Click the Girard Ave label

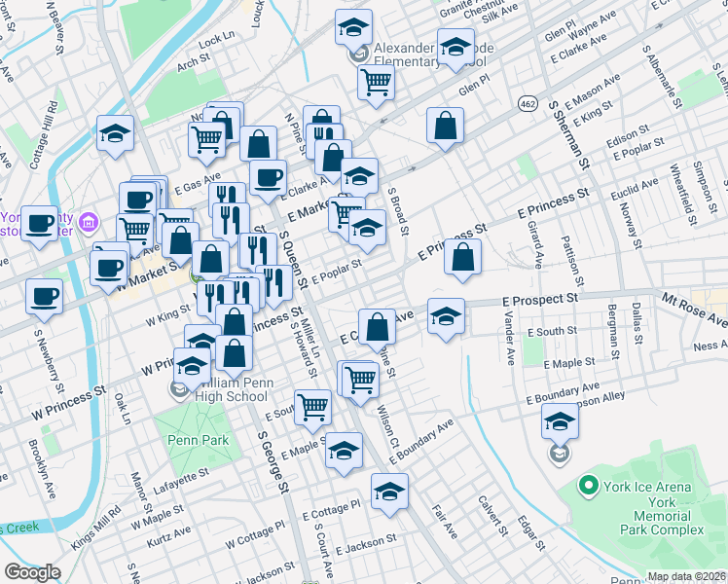click(x=535, y=244)
